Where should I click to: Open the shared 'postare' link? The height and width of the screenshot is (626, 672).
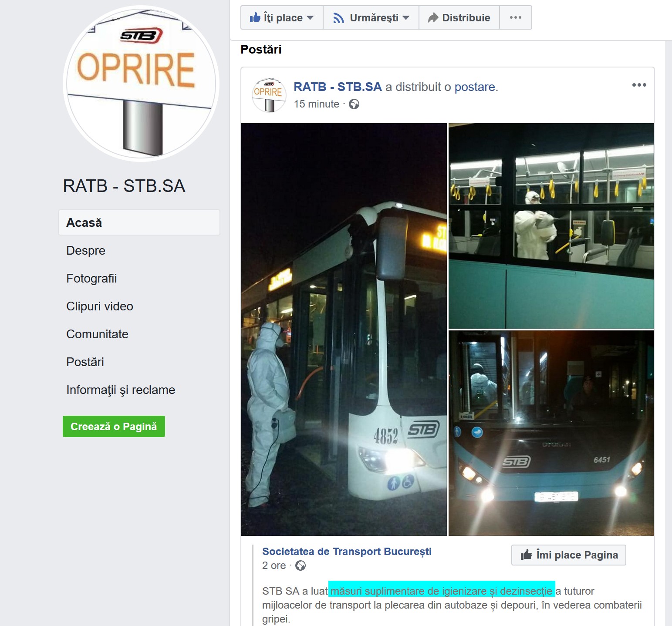(x=475, y=87)
